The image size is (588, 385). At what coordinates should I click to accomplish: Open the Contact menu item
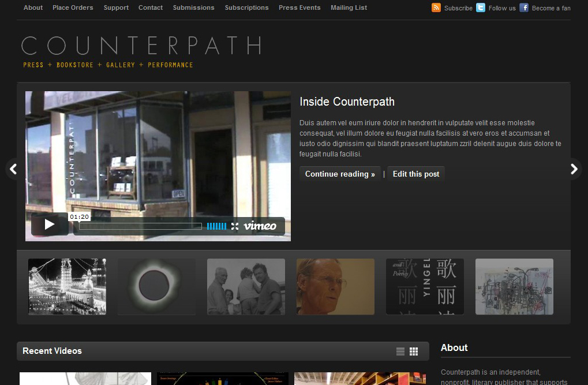click(151, 8)
